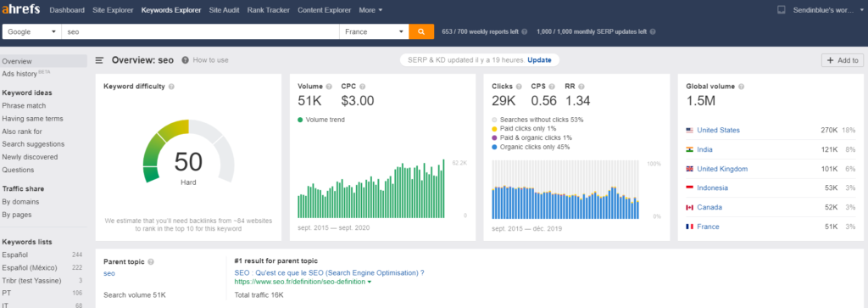Image resolution: width=868 pixels, height=308 pixels.
Task: Click the orange search magnifier button
Action: pyautogui.click(x=421, y=31)
